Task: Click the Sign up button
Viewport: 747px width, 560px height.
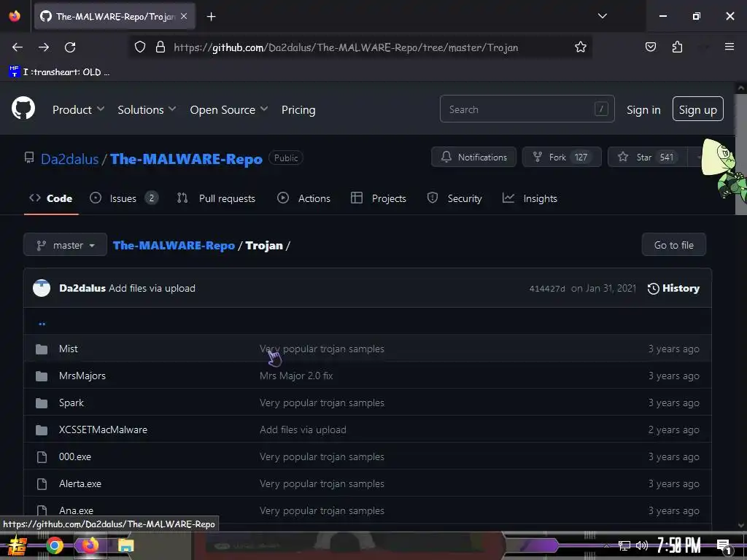Action: tap(697, 109)
